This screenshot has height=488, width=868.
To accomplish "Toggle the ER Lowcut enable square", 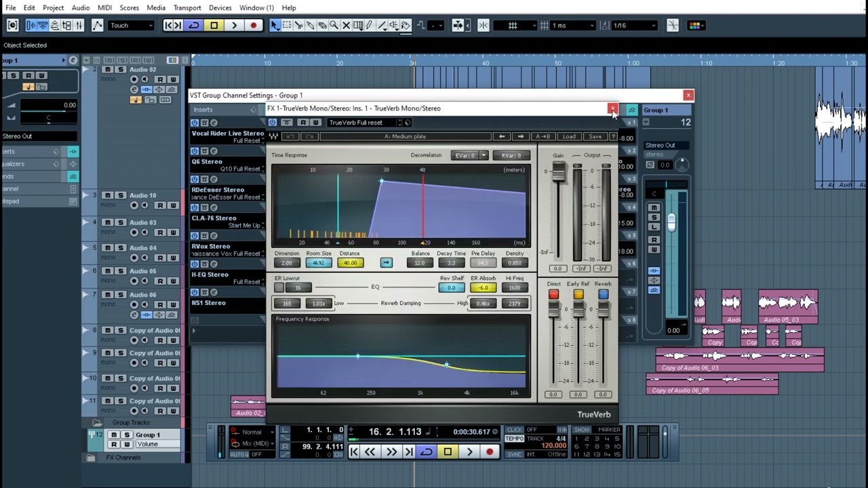I will click(x=279, y=287).
